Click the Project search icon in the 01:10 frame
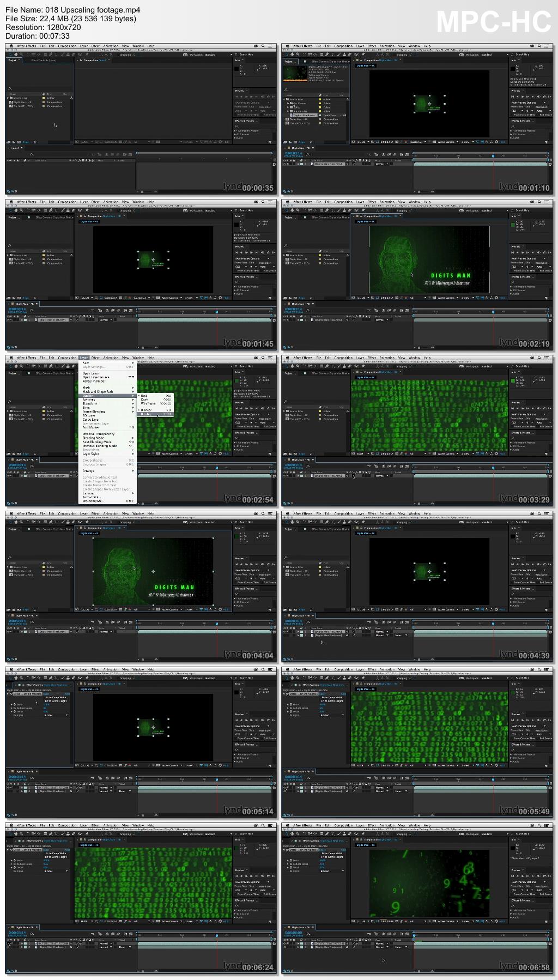Screen dimensions: 558x980 click(x=286, y=90)
